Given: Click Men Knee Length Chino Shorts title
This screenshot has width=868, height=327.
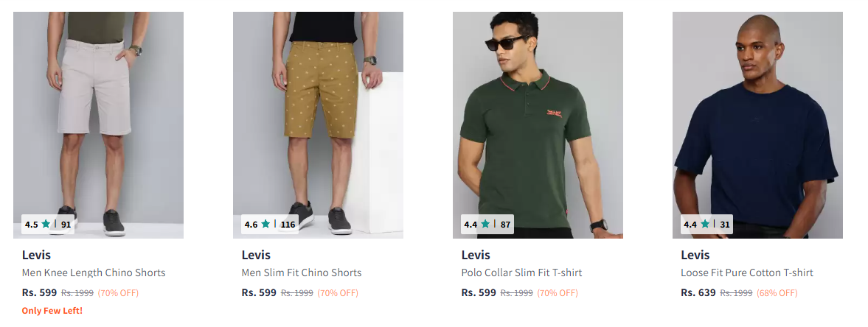Looking at the screenshot, I should tap(94, 272).
